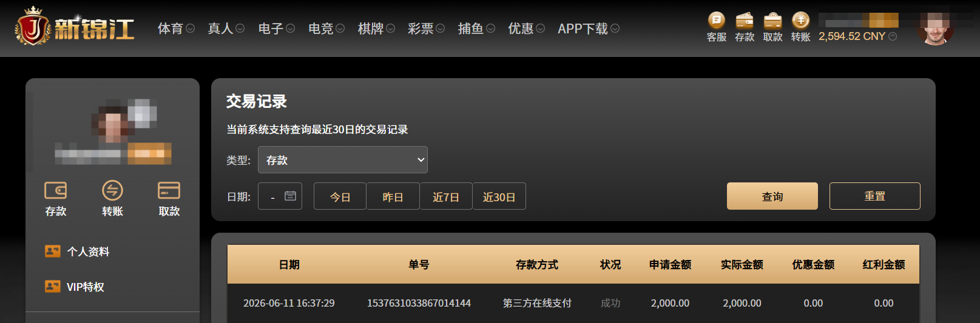Expand the 捕鱼 menu chevron
Image resolution: width=980 pixels, height=323 pixels.
(x=491, y=28)
